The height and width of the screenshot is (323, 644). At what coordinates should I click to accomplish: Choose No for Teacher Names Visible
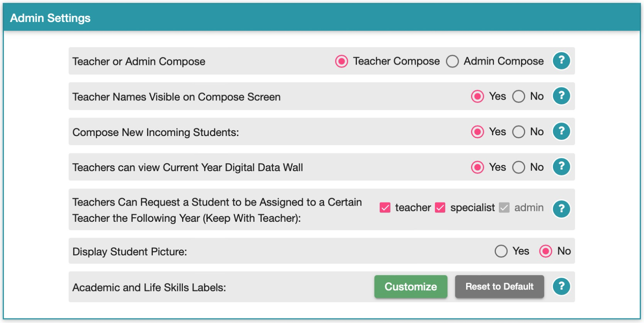point(519,96)
